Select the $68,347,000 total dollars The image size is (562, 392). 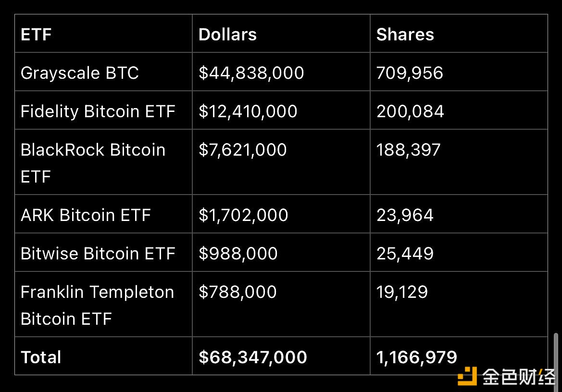(252, 357)
